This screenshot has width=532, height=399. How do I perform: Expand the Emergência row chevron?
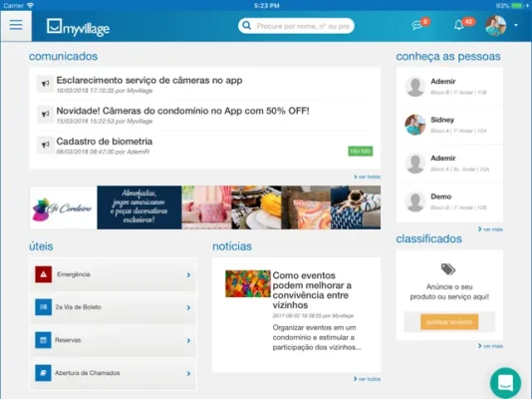pyautogui.click(x=188, y=274)
